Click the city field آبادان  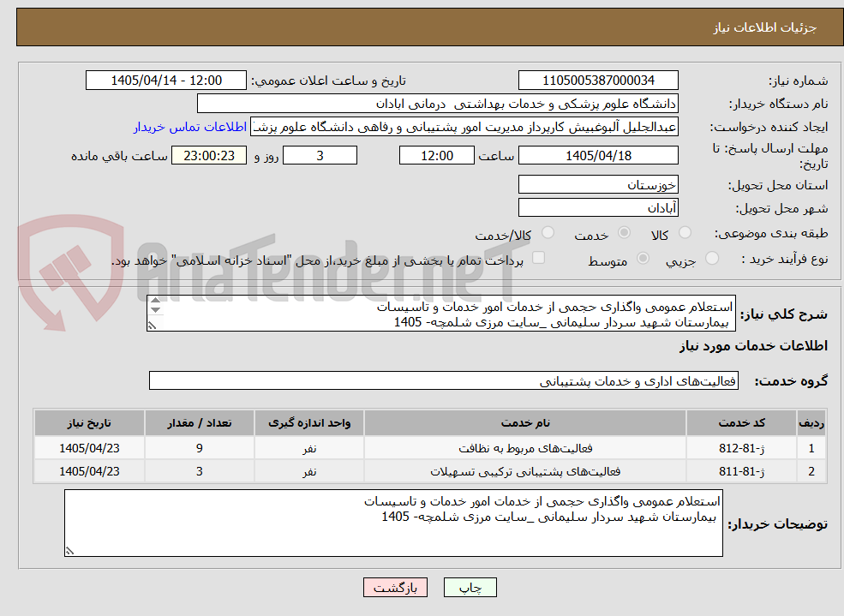click(x=598, y=207)
